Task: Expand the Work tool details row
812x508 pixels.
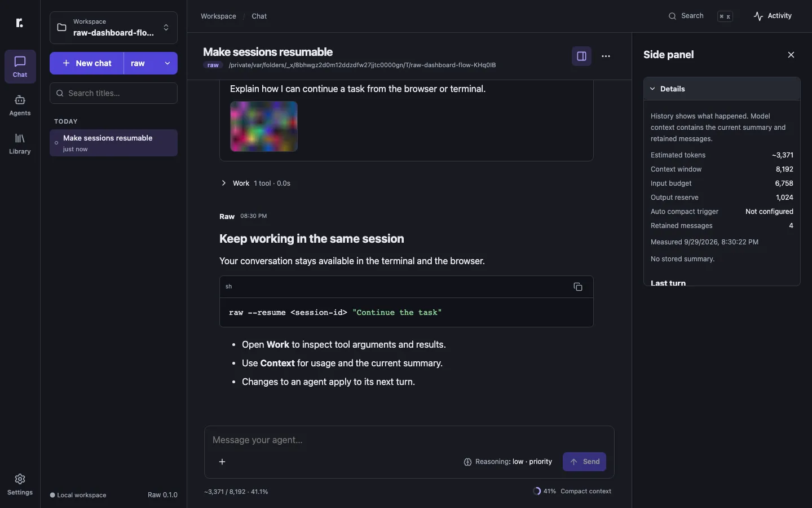Action: [x=255, y=183]
